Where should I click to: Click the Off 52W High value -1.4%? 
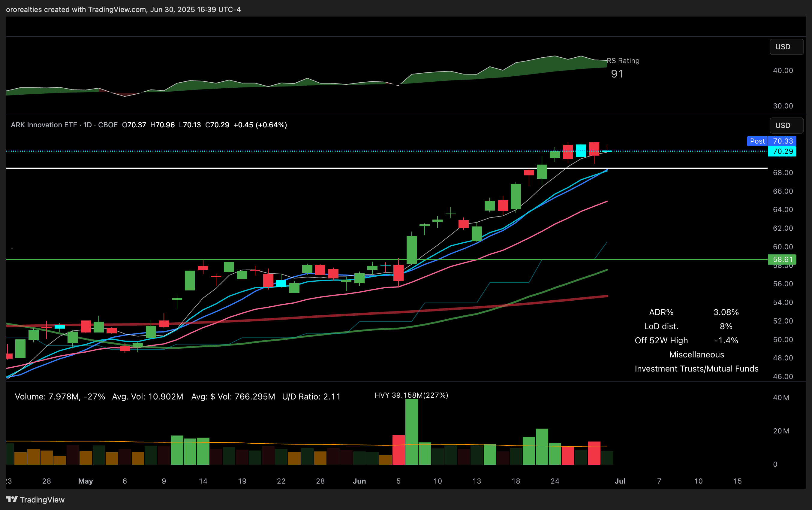726,341
